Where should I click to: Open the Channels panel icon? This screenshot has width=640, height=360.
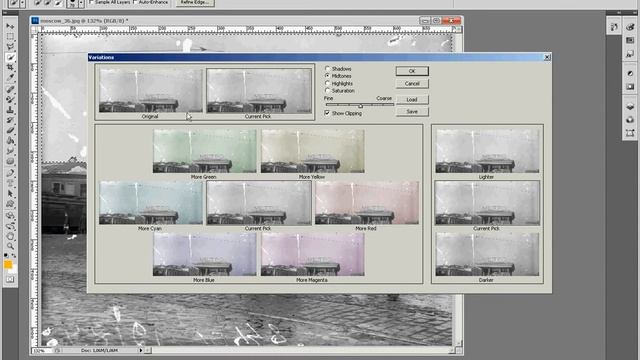630,120
